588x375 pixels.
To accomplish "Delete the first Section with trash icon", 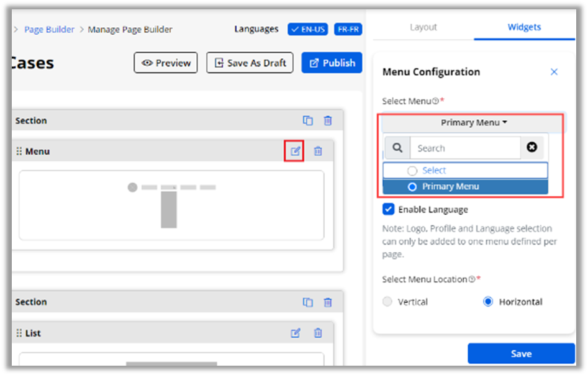I will (328, 120).
